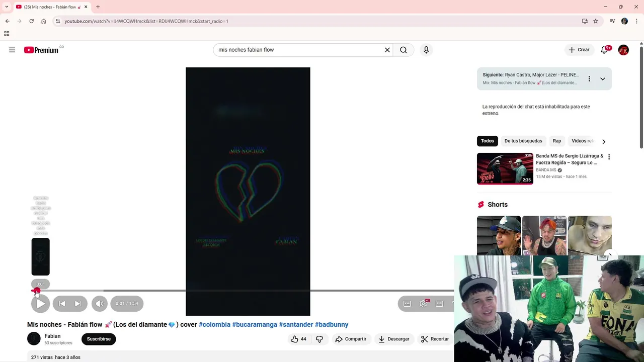The image size is (644, 362).
Task: Open the tab search dropdown arrow
Action: coord(7,7)
